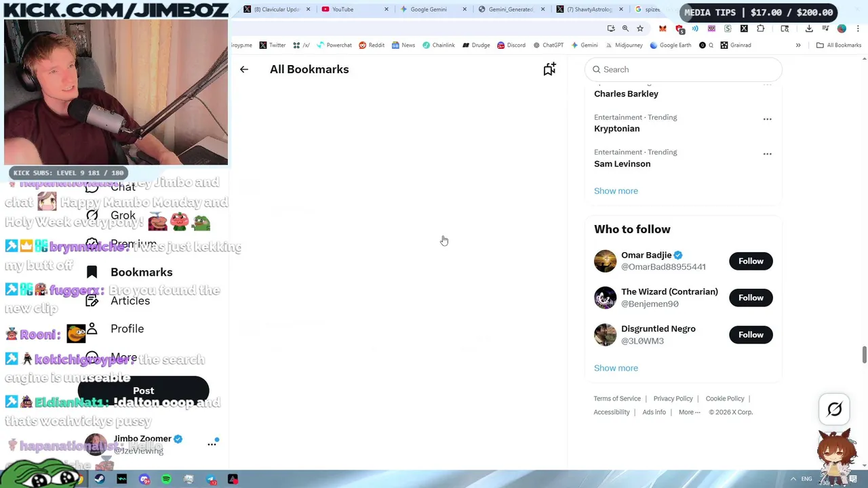Open The Wizard's profile avatar
This screenshot has width=868, height=488.
(605, 298)
